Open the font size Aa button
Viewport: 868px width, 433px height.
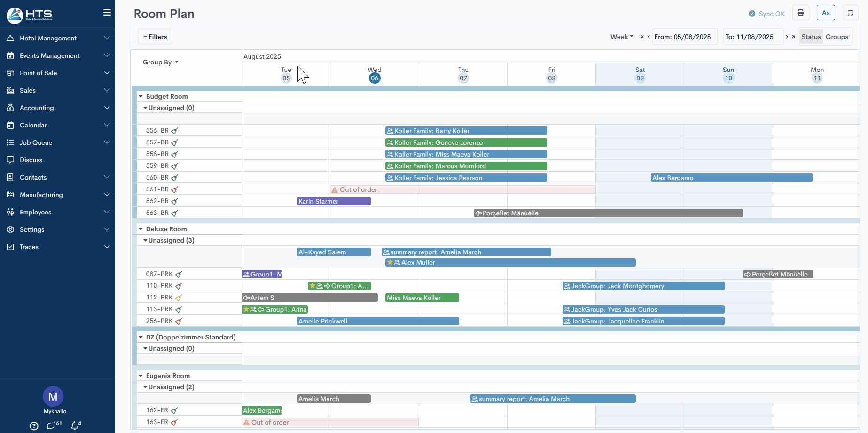point(826,13)
